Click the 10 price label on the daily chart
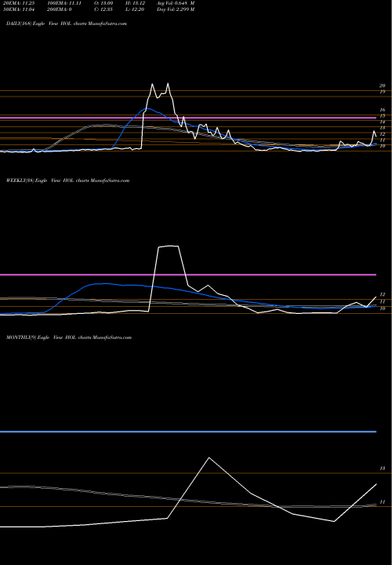 383,146
